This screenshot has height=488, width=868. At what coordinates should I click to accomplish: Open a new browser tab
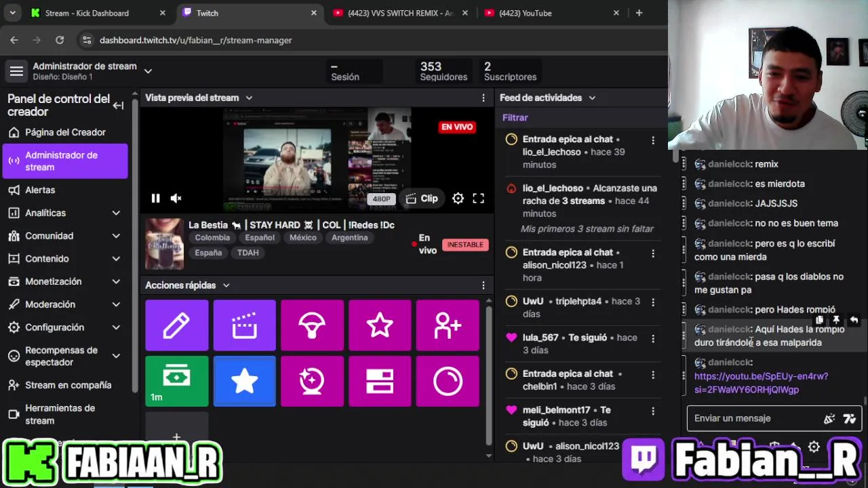[639, 13]
